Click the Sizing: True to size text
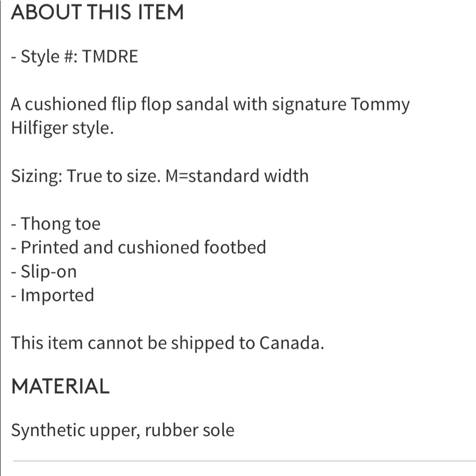This screenshot has width=476, height=476. pyautogui.click(x=86, y=176)
